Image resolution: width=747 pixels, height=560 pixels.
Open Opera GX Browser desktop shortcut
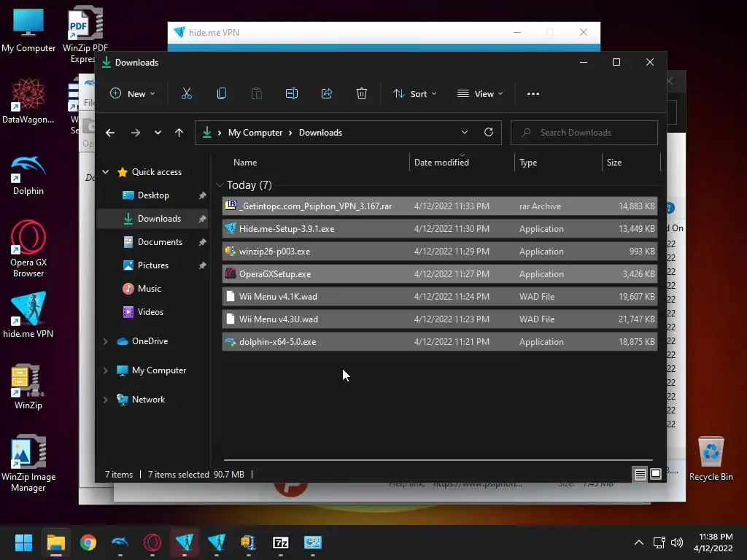[x=28, y=249]
